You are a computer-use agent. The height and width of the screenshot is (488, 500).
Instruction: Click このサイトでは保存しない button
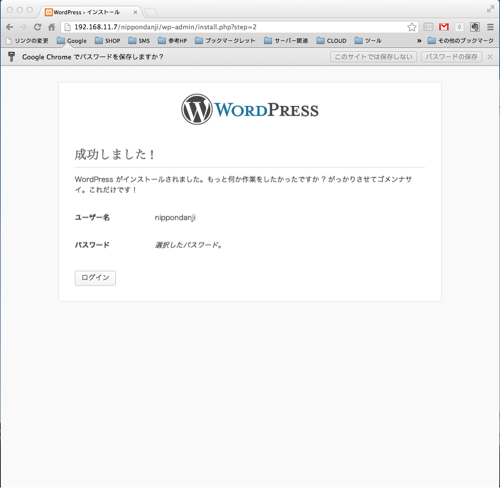coord(373,57)
